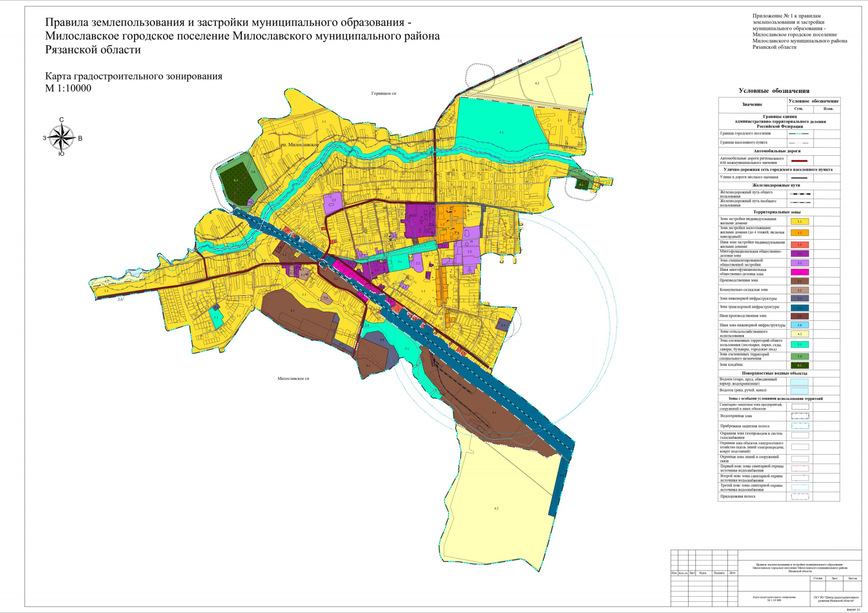Image resolution: width=868 pixels, height=613 pixels.
Task: Select the yellow 1.1 residential zone swatch
Action: pos(800,222)
